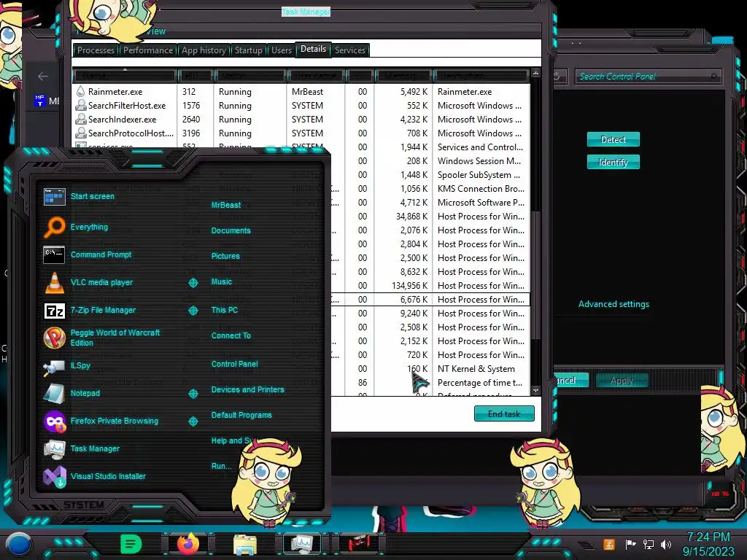Open Command Prompt from start menu
This screenshot has height=560, width=747.
(54, 254)
